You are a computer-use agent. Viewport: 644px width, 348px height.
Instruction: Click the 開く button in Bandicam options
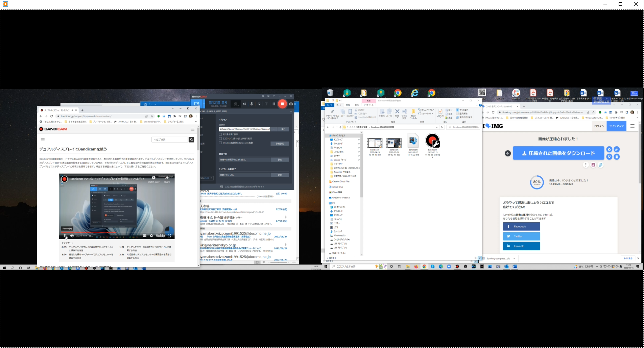coord(283,129)
